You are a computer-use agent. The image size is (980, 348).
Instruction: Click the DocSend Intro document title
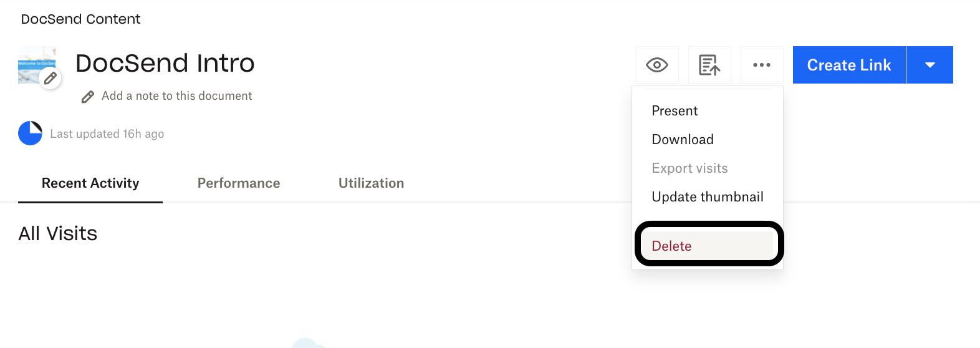click(165, 63)
